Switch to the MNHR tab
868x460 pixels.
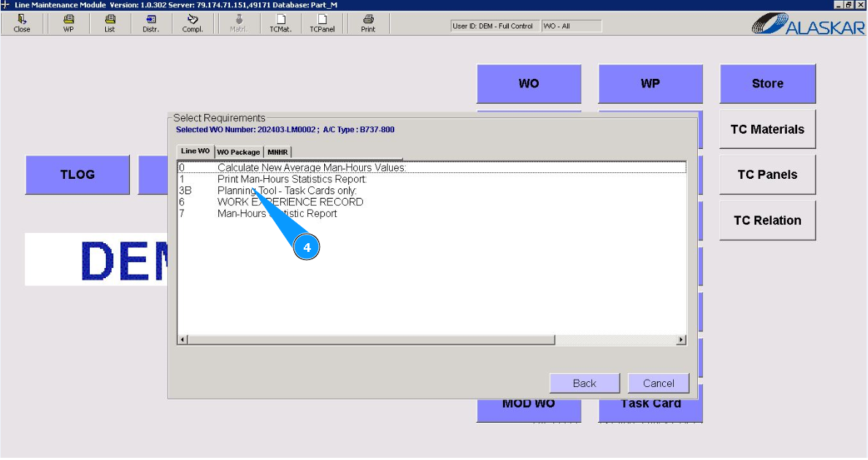(x=278, y=152)
